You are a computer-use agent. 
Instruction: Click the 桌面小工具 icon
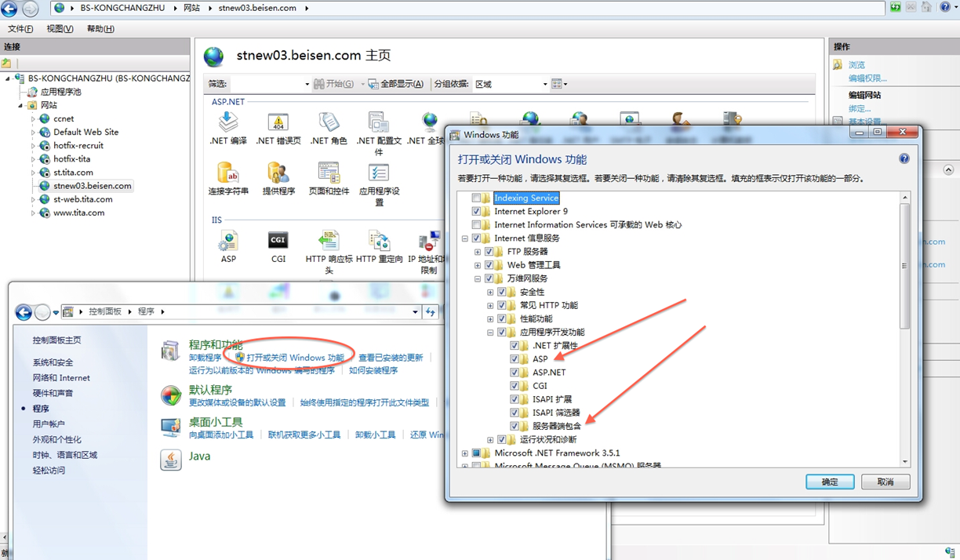pyautogui.click(x=171, y=427)
